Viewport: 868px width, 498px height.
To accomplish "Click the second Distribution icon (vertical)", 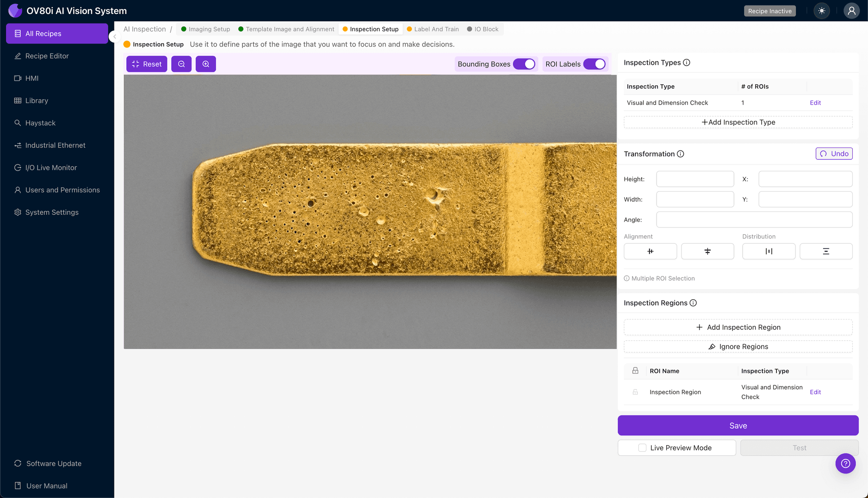I will tap(826, 251).
